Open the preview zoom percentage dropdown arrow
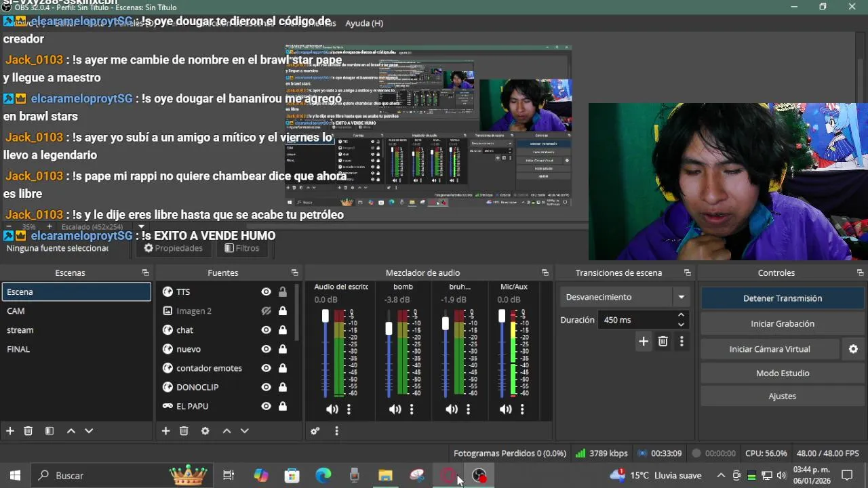This screenshot has height=488, width=868. pyautogui.click(x=141, y=226)
